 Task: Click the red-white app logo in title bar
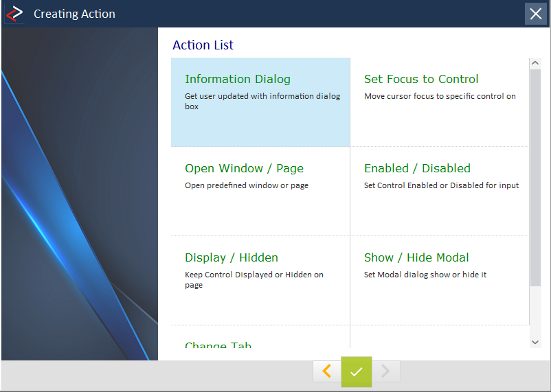tap(14, 14)
